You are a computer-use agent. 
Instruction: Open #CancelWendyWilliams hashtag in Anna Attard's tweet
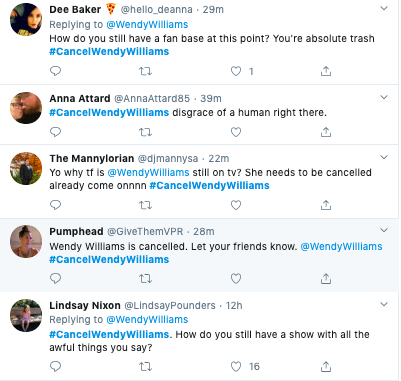(x=109, y=113)
